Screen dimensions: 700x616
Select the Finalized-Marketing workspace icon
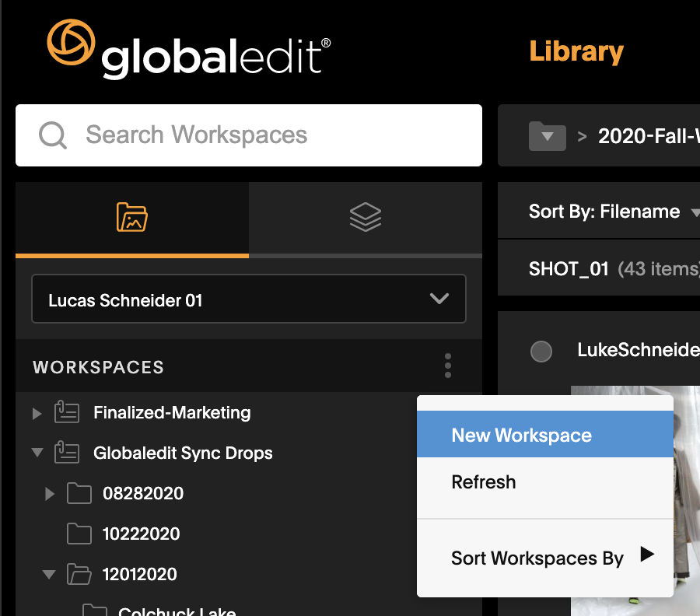tap(67, 412)
